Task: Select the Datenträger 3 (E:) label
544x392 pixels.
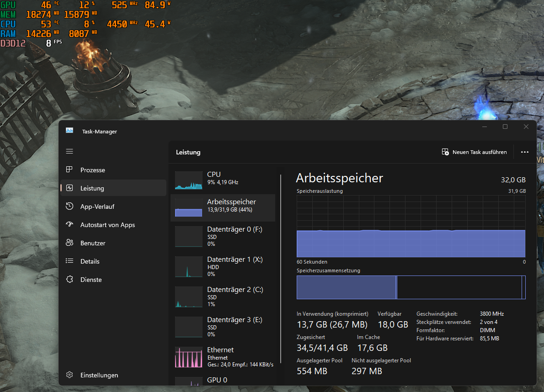Action: click(x=235, y=319)
